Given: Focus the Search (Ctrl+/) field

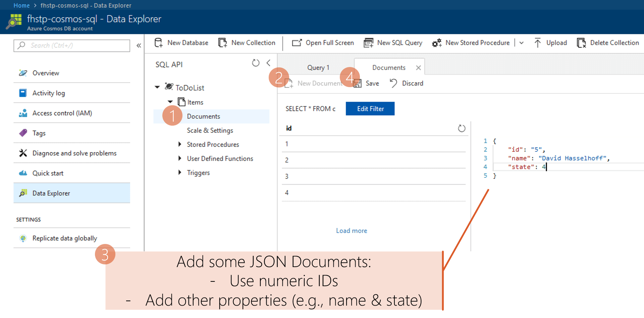Looking at the screenshot, I should (x=72, y=46).
